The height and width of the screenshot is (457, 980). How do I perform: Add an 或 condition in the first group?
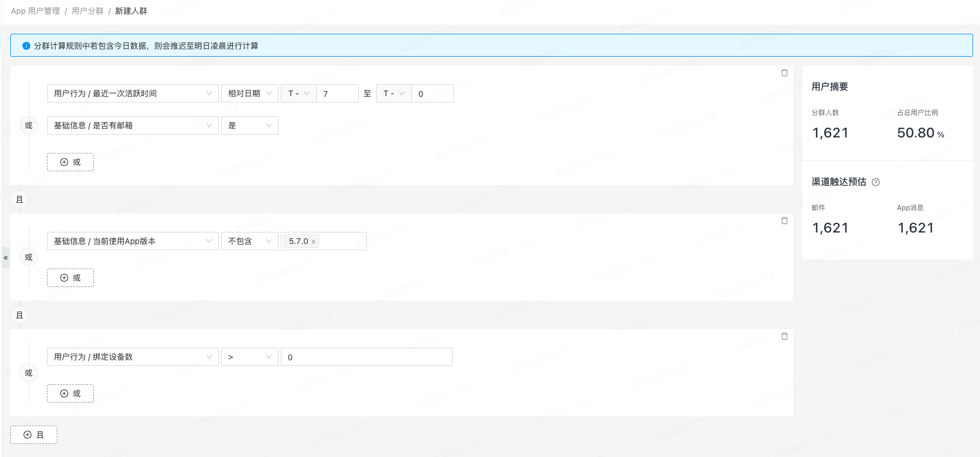(x=70, y=162)
